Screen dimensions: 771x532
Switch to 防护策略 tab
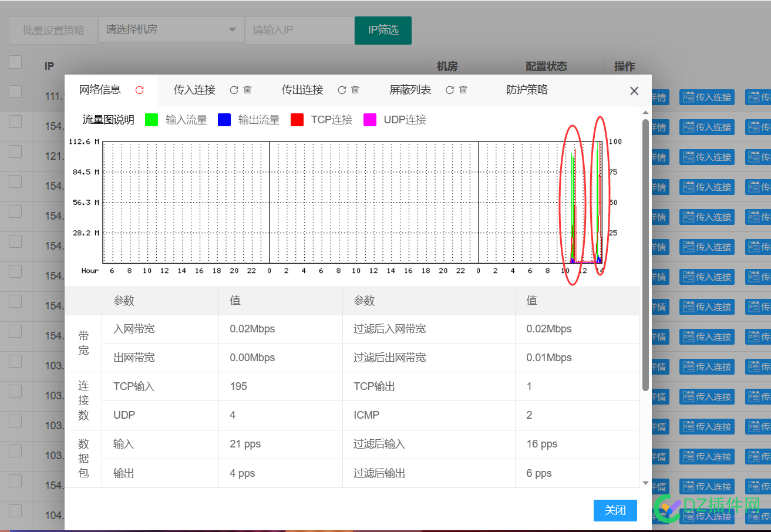click(527, 90)
